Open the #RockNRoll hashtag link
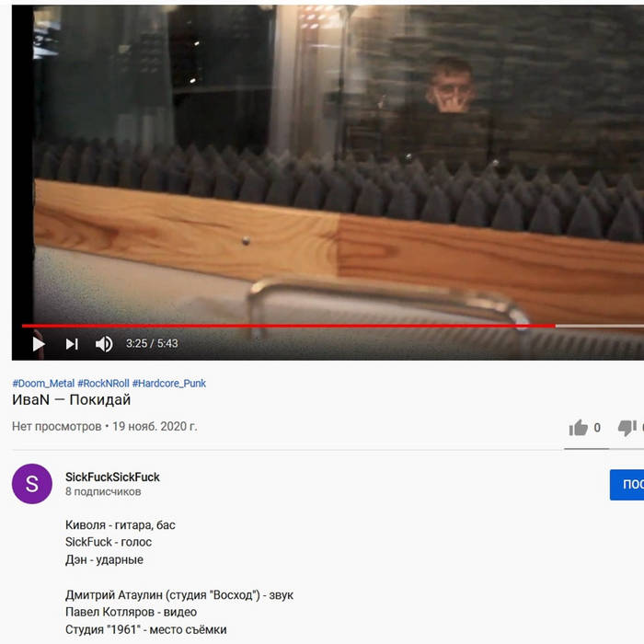The width and height of the screenshot is (644, 644). [103, 384]
